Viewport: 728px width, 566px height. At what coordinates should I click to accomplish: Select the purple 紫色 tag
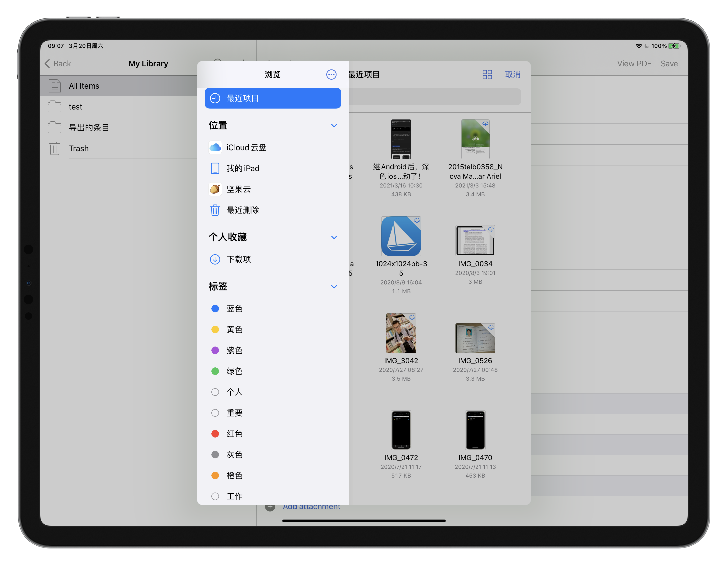click(273, 350)
